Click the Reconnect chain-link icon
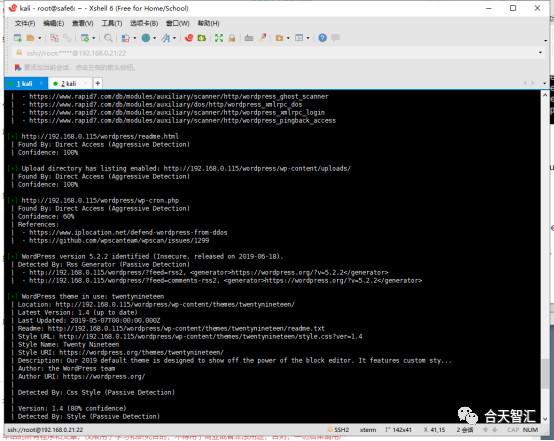 coord(67,38)
